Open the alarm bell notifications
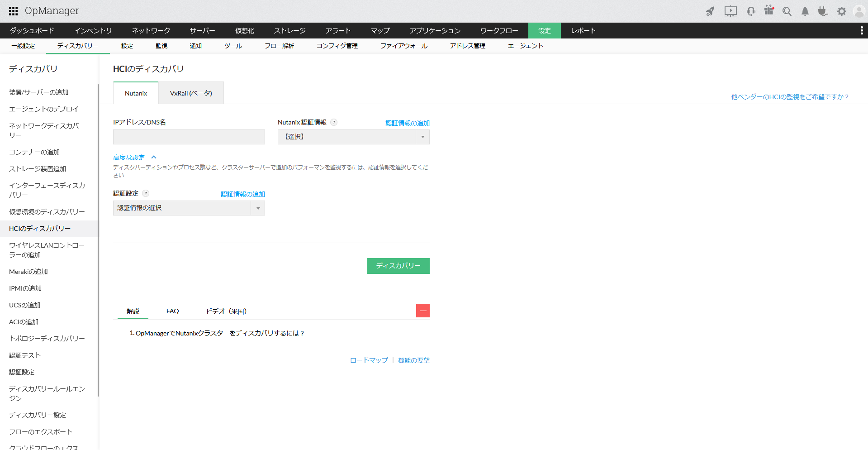 pyautogui.click(x=805, y=11)
